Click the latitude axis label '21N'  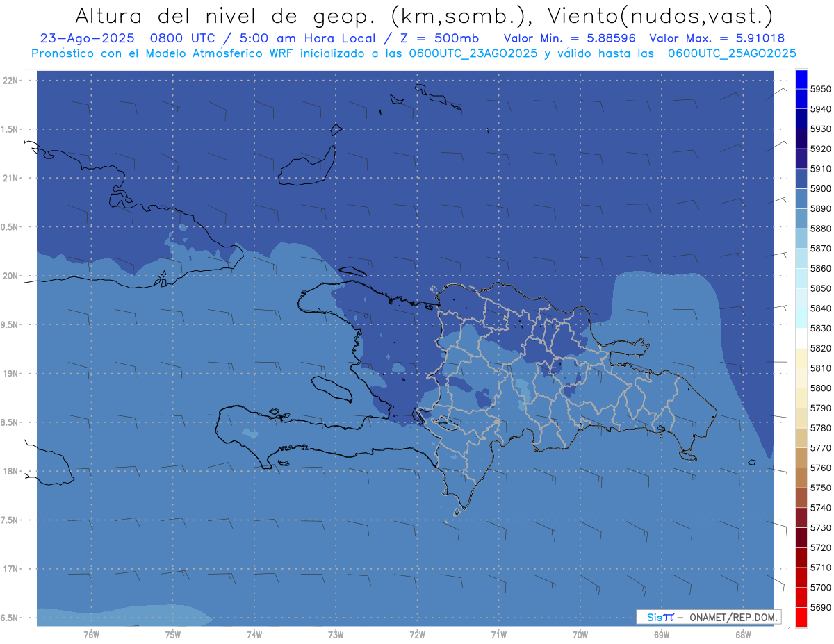[10, 179]
